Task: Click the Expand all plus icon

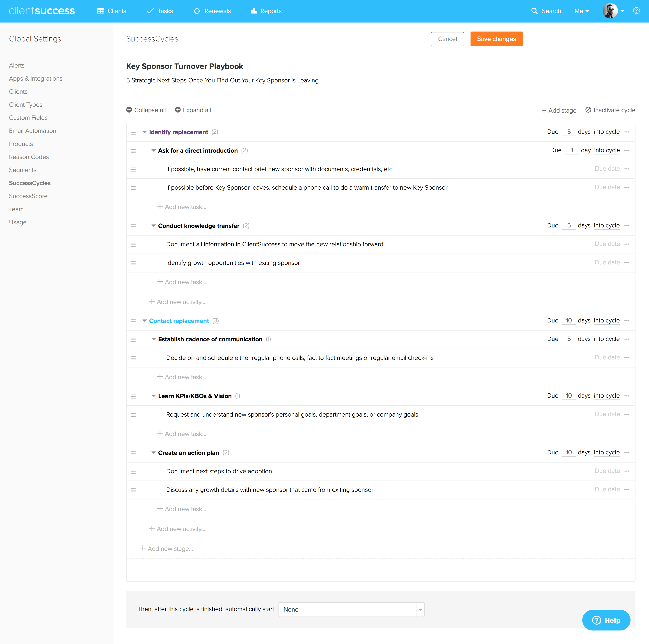Action: coord(178,110)
